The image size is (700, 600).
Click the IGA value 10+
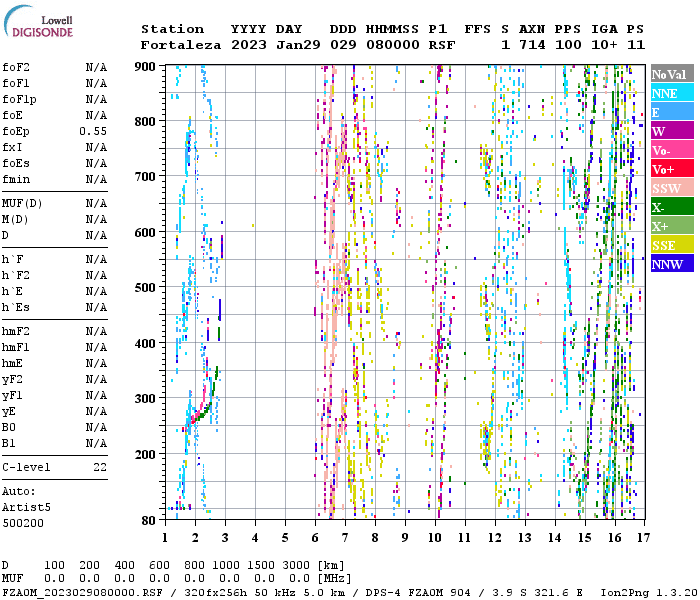[604, 45]
